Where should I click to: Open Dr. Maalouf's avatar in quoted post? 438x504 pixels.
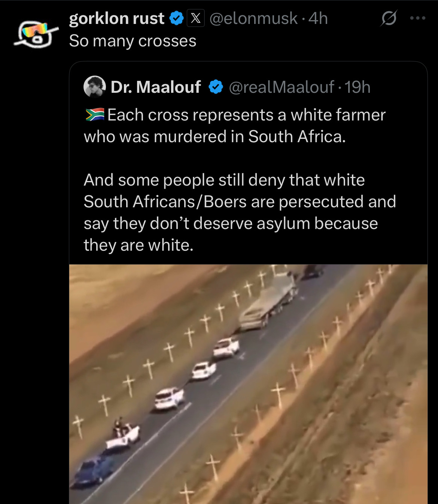coord(94,87)
